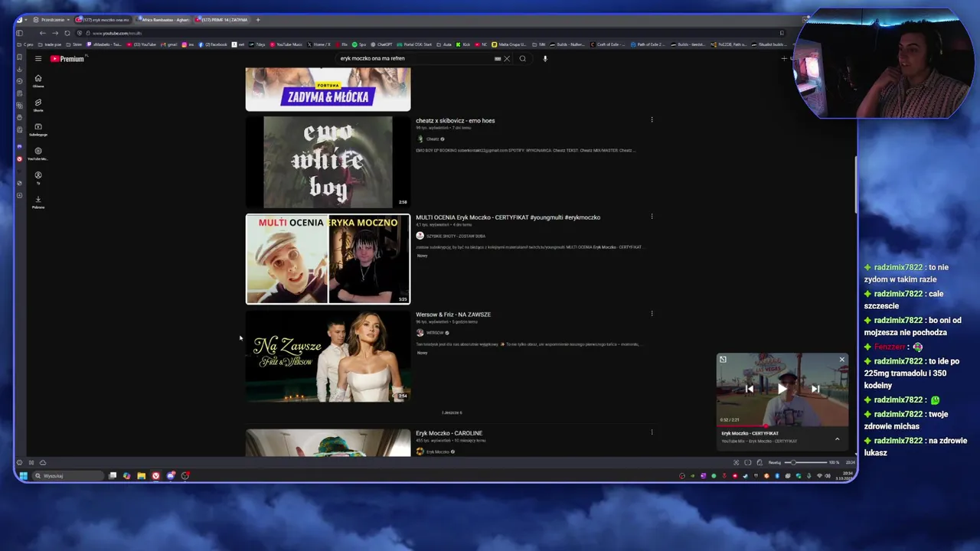The image size is (980, 551).
Task: Play Na Zawsze Friz & Wersow thumbnail
Action: click(x=328, y=356)
